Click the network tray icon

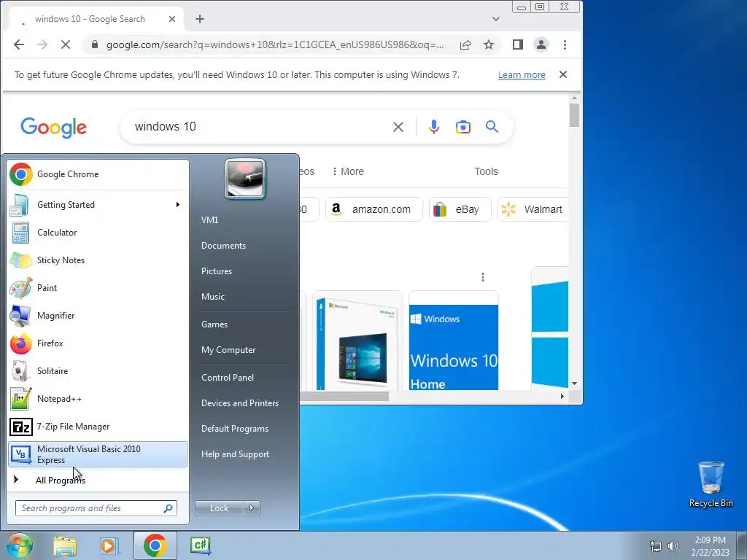coord(656,546)
